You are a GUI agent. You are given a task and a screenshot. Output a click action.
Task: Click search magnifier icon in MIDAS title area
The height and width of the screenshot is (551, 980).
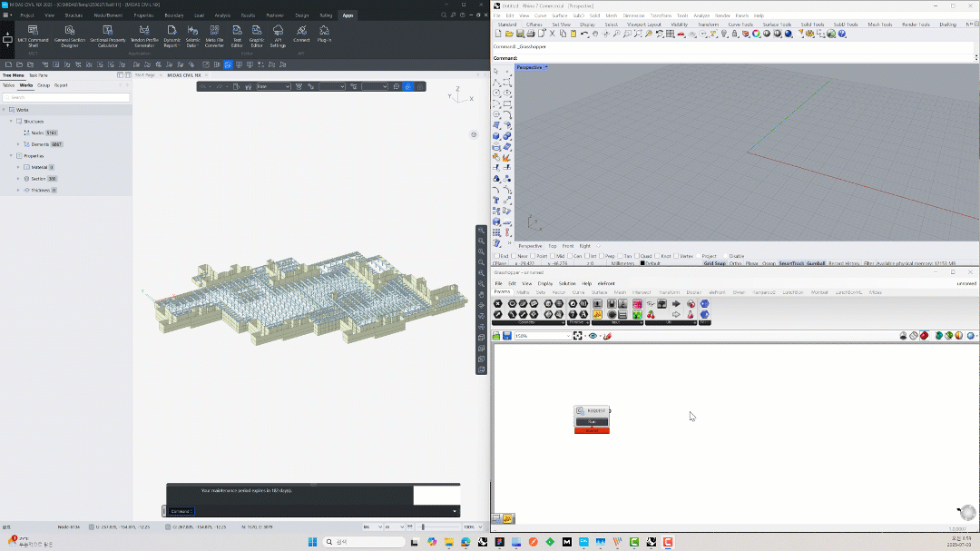point(444,15)
